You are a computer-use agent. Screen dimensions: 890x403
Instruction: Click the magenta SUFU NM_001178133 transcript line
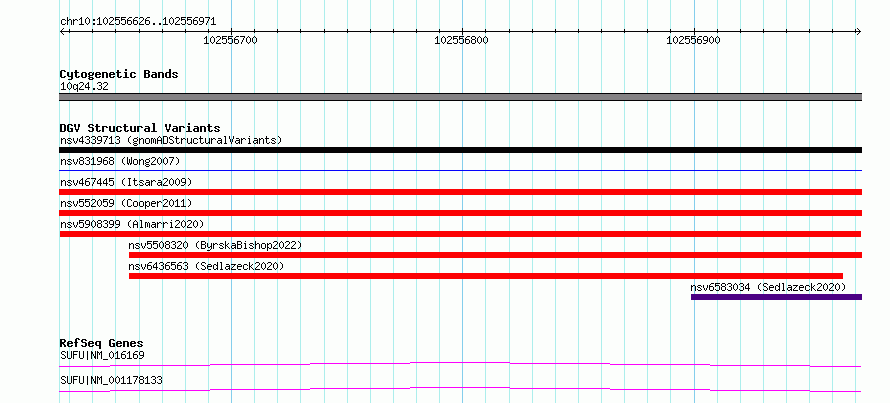460,389
